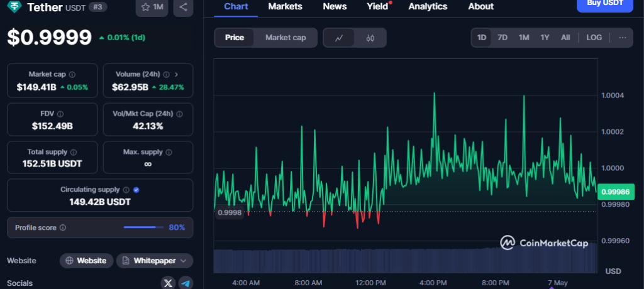Show Circulating supply info icon
This screenshot has height=289, width=644.
(126, 190)
